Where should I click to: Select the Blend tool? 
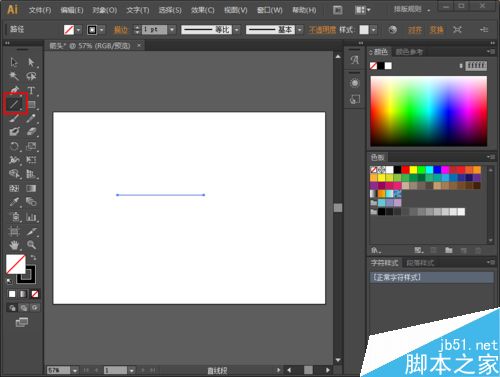(31, 202)
